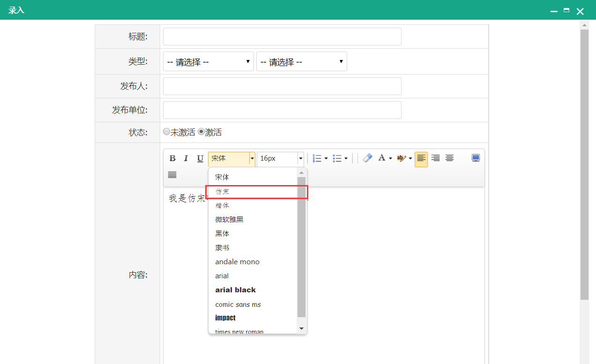Align text to the right
Screen dimensions: 596x364
[x=435, y=158]
